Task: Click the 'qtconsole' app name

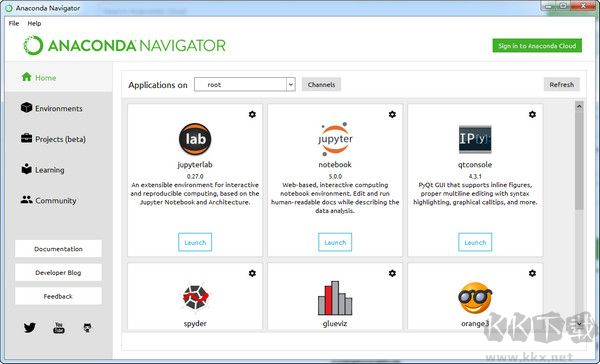Action: (x=475, y=165)
